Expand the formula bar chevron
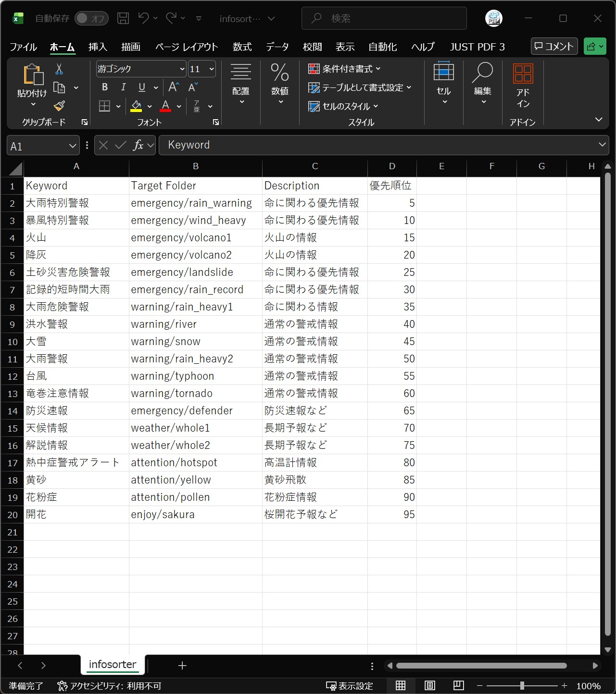616x694 pixels. [x=602, y=145]
